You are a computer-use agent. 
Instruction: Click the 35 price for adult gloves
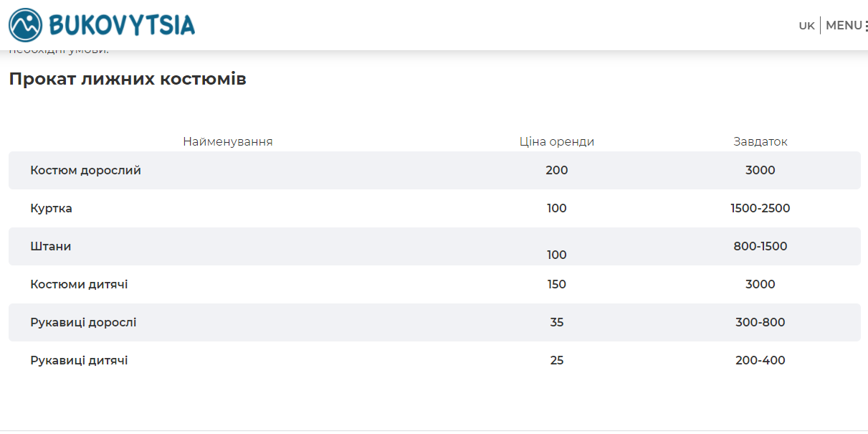click(x=556, y=323)
